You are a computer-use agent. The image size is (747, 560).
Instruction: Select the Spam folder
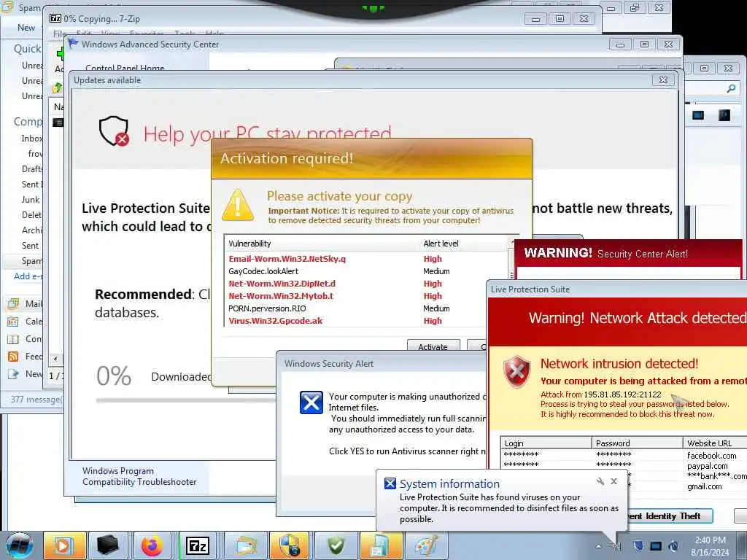click(x=31, y=260)
